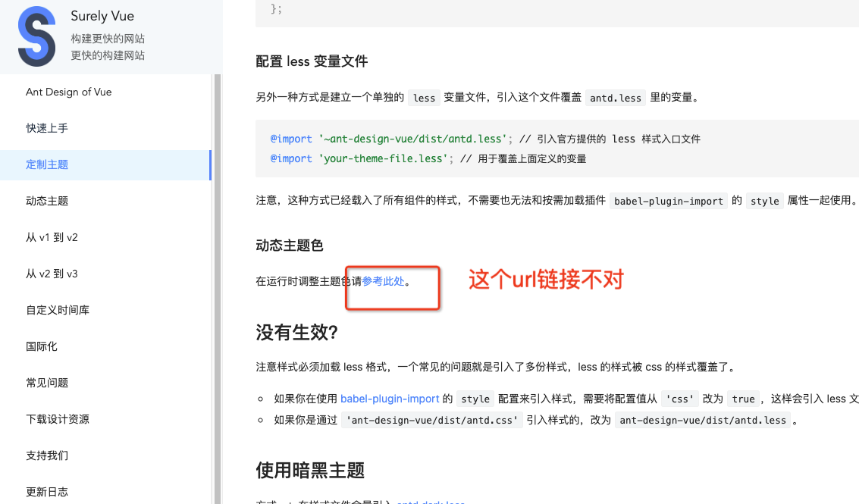This screenshot has width=859, height=504.
Task: Open the Surely Vue title link
Action: (x=102, y=16)
